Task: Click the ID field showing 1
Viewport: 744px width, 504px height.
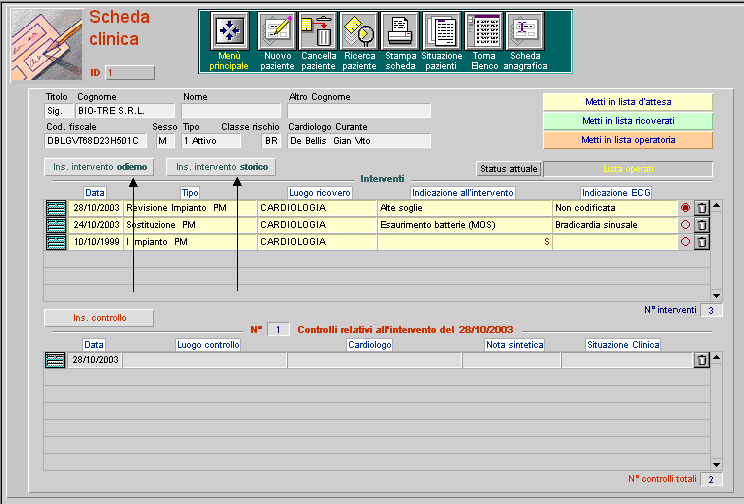Action: [130, 73]
